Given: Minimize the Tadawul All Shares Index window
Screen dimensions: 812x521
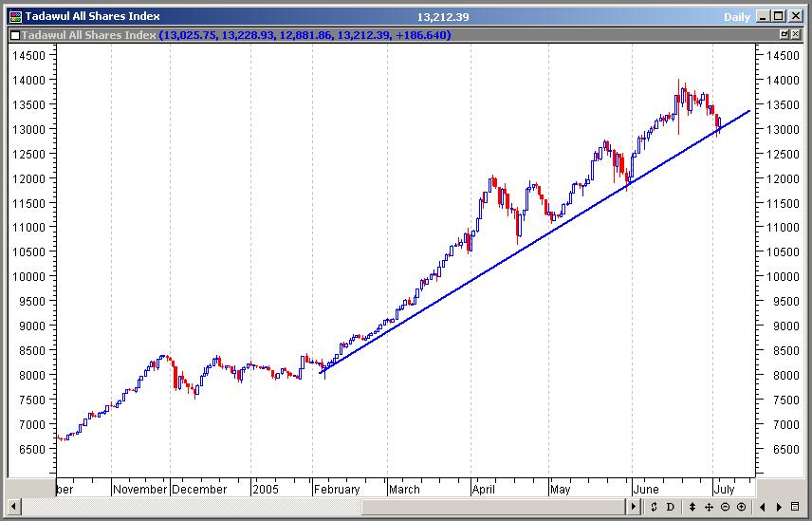Looking at the screenshot, I should click(763, 16).
